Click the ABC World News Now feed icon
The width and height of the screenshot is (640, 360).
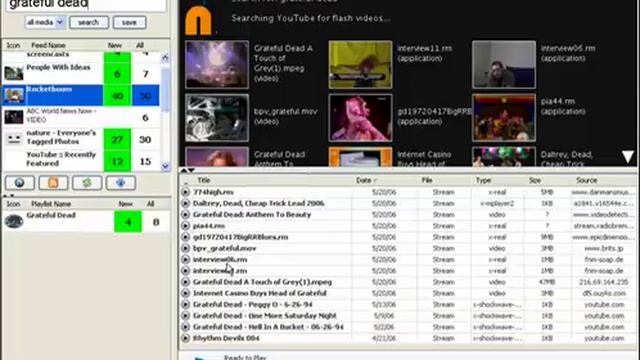14,117
